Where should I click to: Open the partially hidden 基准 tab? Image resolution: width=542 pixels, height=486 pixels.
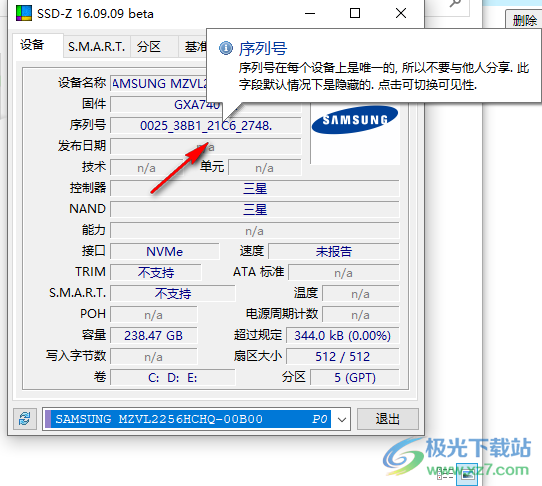194,46
